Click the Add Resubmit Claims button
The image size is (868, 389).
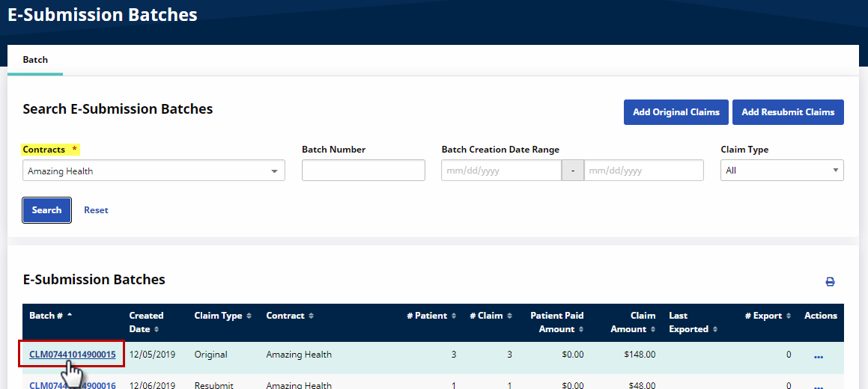[788, 112]
